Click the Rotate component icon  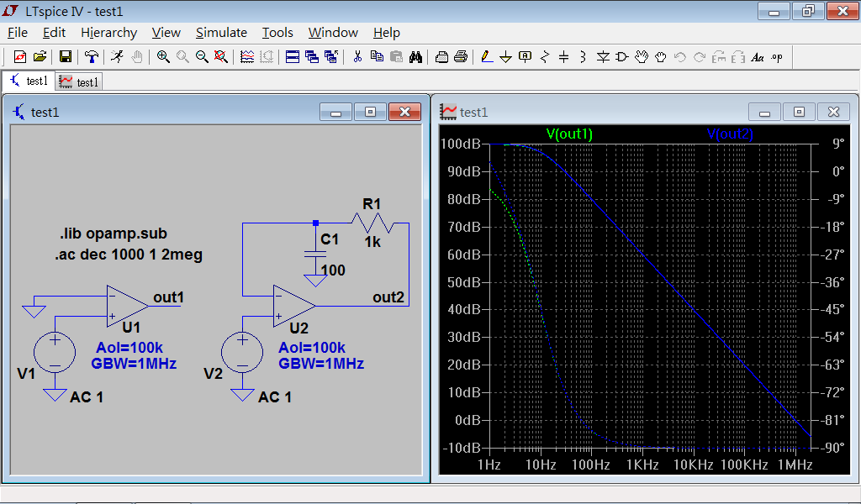tap(719, 56)
